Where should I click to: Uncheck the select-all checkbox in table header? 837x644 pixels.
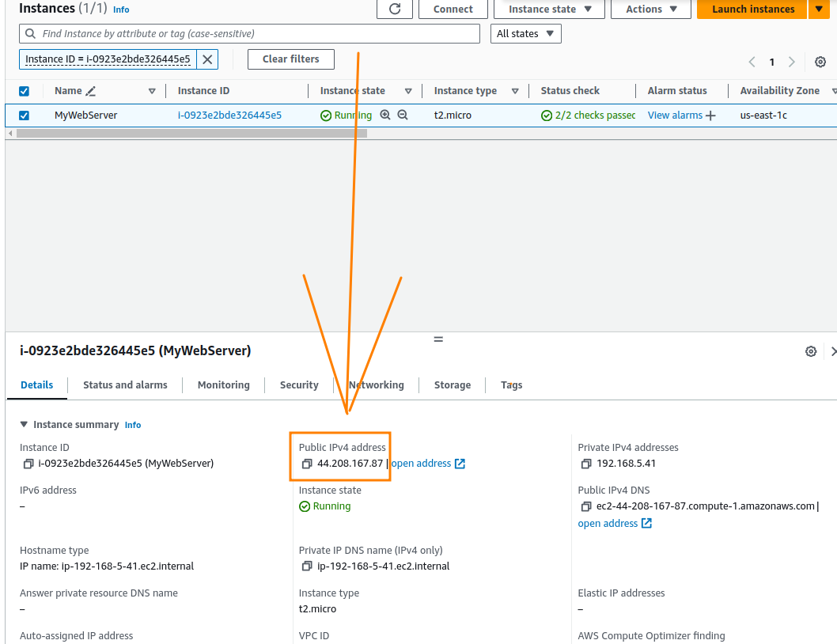[x=24, y=90]
